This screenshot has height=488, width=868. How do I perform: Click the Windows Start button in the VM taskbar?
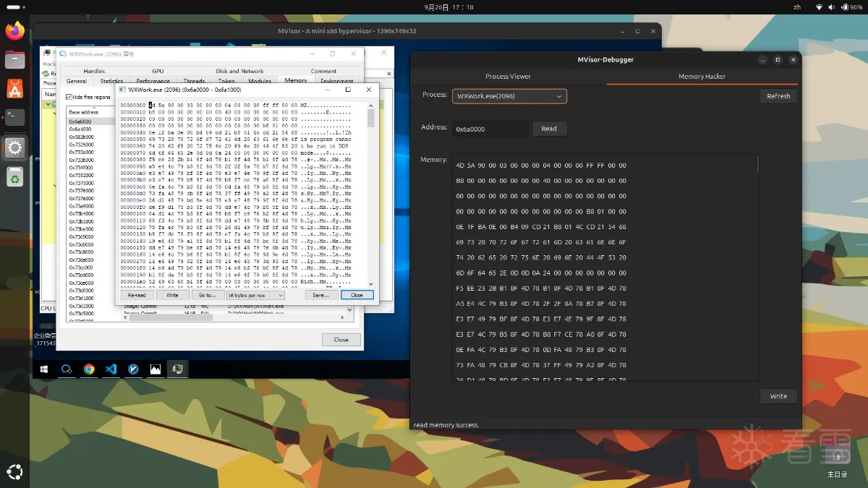pos(44,369)
